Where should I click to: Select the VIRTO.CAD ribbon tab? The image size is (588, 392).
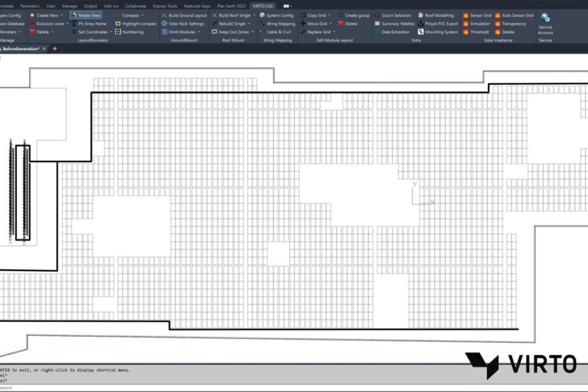(x=263, y=6)
